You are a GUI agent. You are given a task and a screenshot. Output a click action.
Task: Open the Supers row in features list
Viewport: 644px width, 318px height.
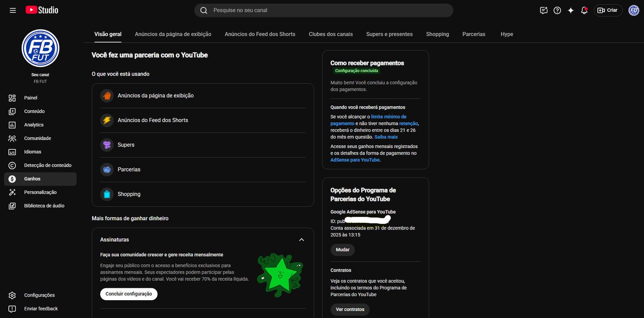click(x=203, y=145)
